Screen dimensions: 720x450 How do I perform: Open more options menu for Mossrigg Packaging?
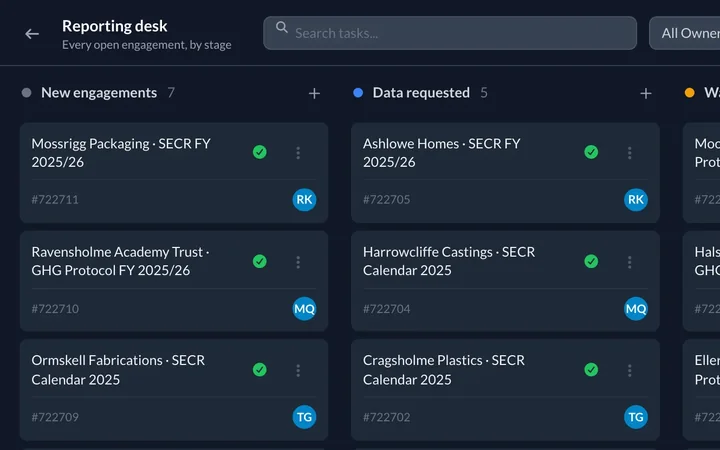coord(298,152)
